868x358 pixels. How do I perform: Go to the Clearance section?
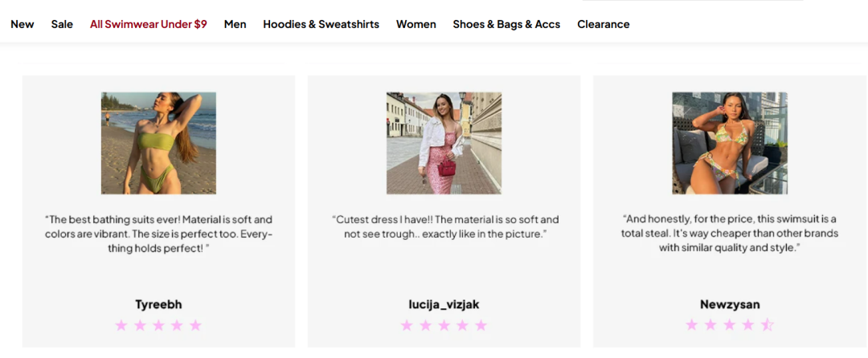(x=604, y=24)
